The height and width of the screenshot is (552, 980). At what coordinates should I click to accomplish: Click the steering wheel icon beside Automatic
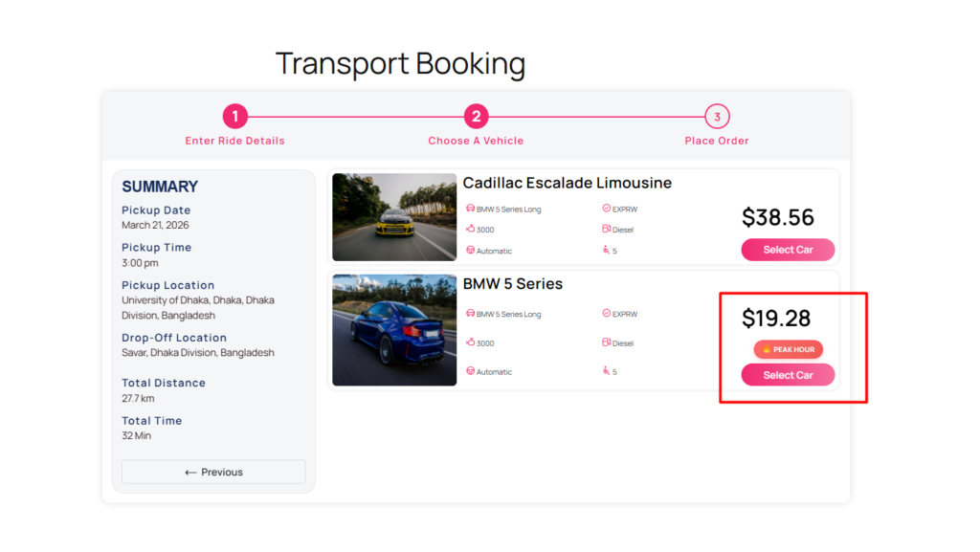470,371
